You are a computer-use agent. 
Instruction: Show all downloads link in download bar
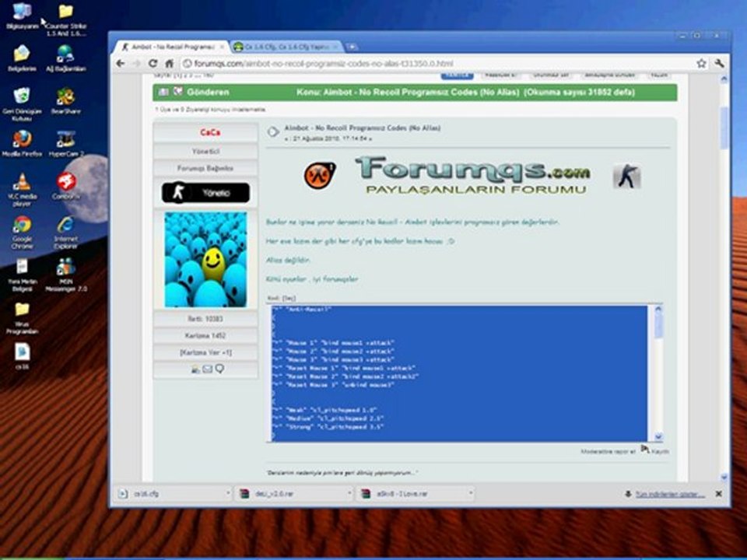[x=670, y=495]
